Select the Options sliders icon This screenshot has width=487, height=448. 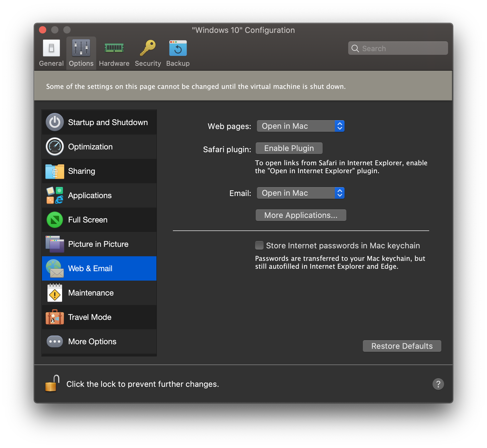point(81,48)
